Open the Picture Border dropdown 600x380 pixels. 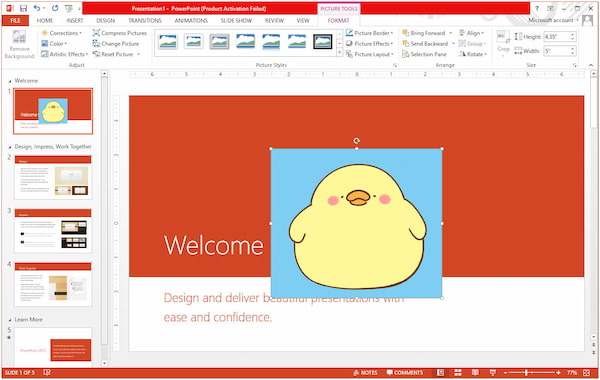pyautogui.click(x=369, y=33)
